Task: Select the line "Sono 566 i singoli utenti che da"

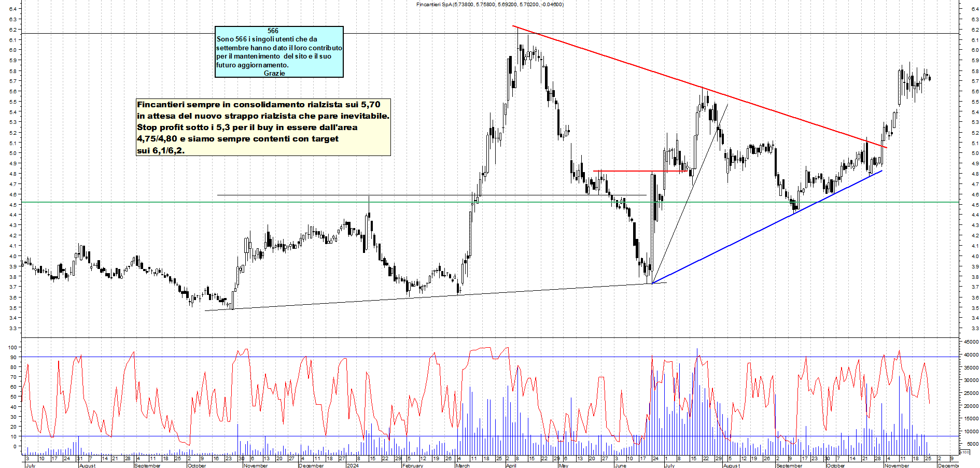Action: click(x=267, y=39)
